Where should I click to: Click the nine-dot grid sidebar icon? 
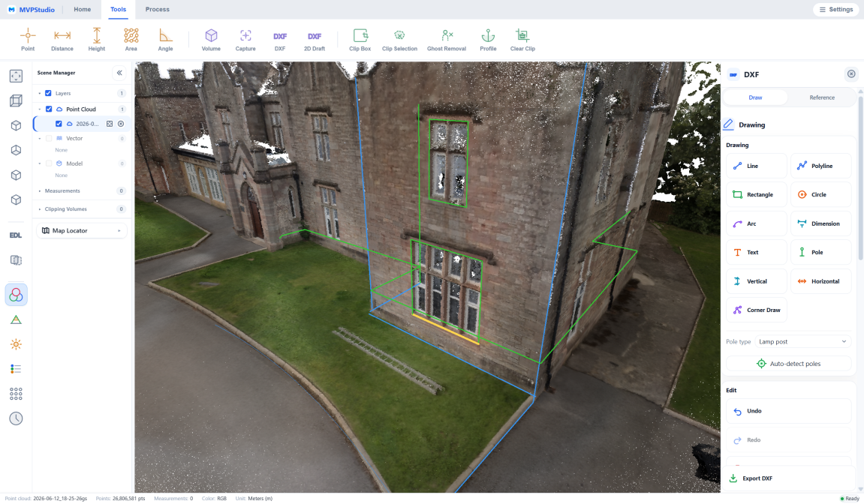coord(16,393)
